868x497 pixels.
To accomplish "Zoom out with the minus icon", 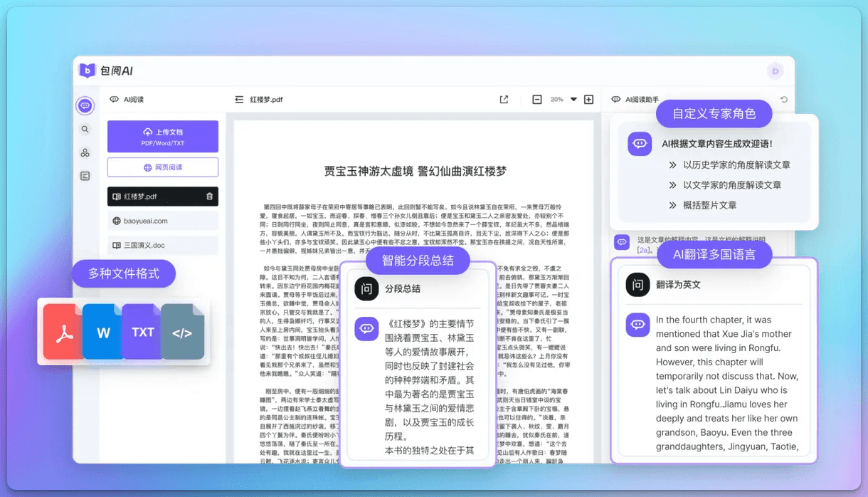I will click(537, 100).
